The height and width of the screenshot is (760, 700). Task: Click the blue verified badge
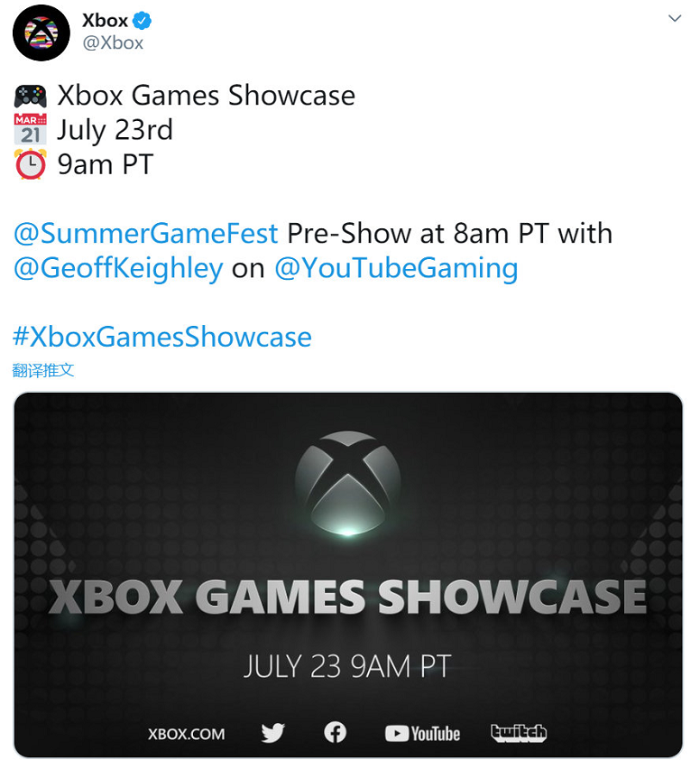143,21
